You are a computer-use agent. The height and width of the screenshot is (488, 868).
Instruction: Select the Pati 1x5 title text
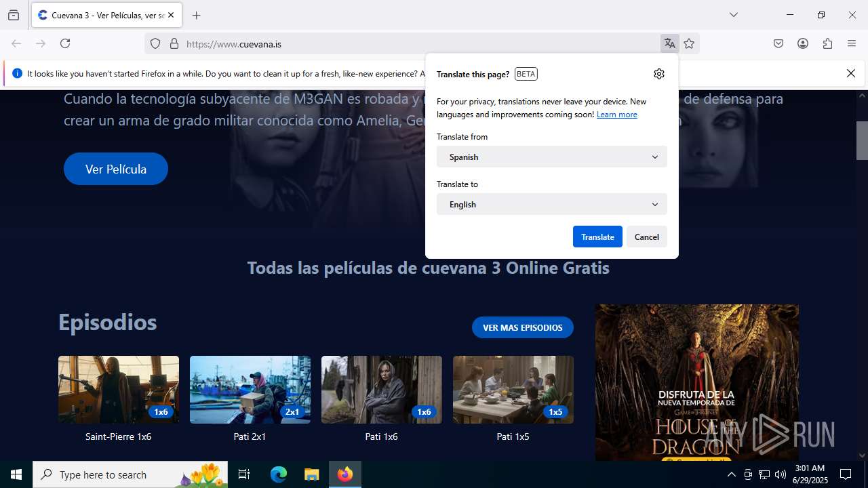click(x=513, y=436)
